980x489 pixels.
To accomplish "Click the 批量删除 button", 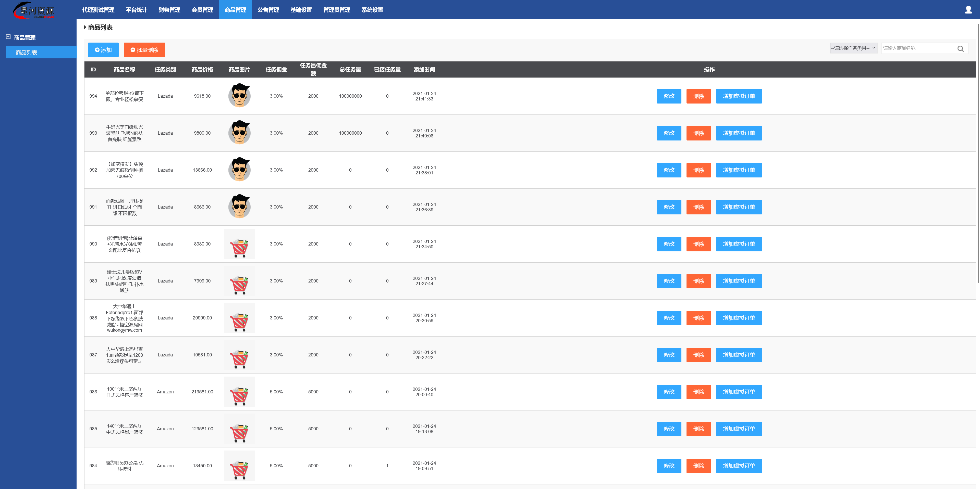I will coord(144,50).
